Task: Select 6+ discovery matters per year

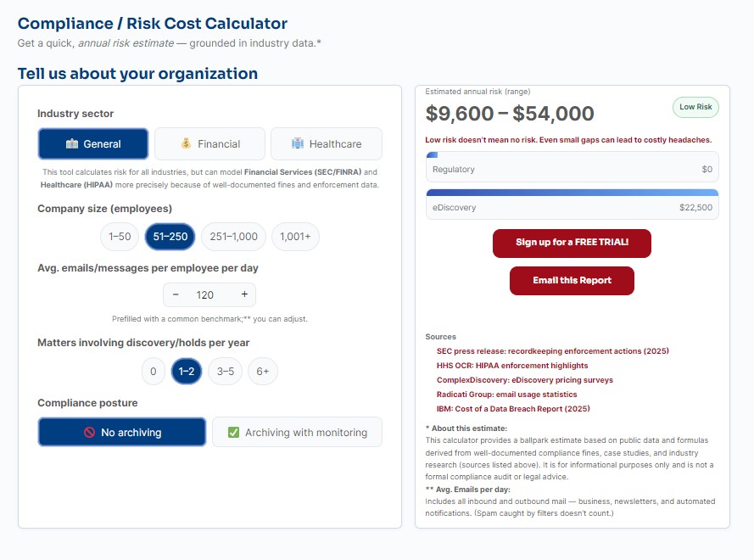Action: click(x=263, y=372)
